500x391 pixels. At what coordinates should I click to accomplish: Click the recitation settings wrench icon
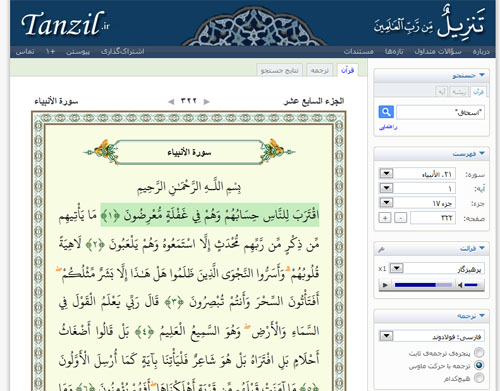(x=381, y=249)
